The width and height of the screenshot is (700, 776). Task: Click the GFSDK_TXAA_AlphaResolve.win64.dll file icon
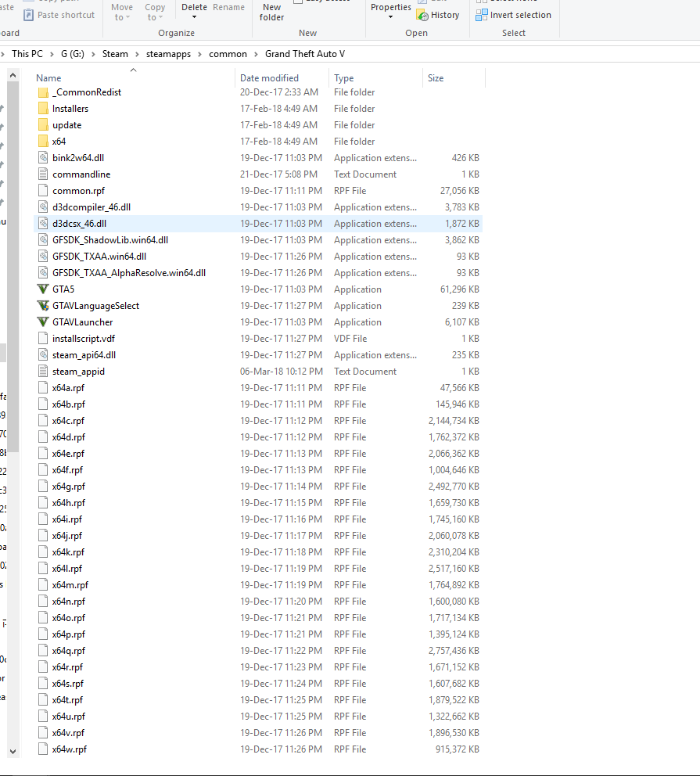[43, 273]
